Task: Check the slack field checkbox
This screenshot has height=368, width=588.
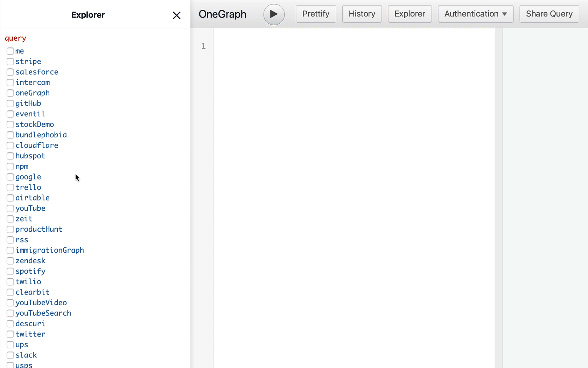Action: pyautogui.click(x=10, y=355)
